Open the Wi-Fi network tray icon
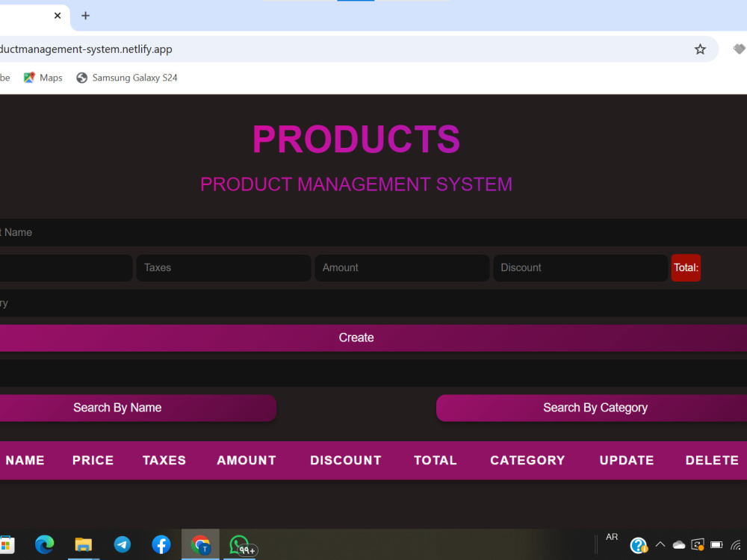 (736, 545)
